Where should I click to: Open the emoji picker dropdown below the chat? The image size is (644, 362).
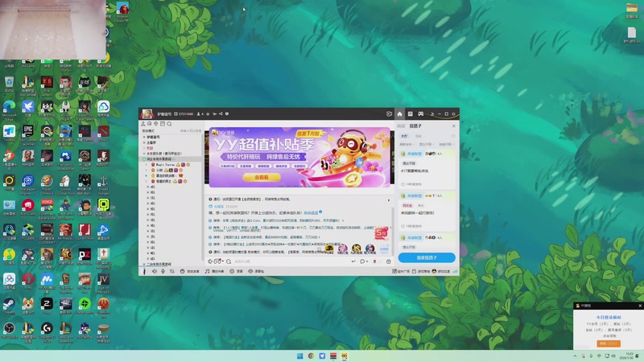219,261
